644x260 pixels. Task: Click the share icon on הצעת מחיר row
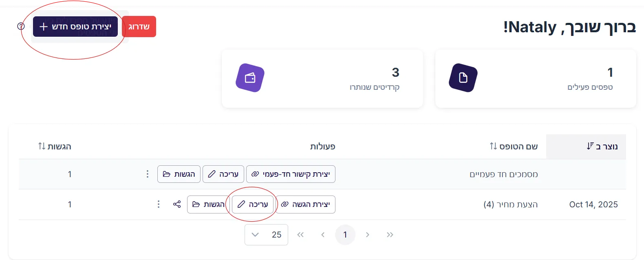point(176,204)
